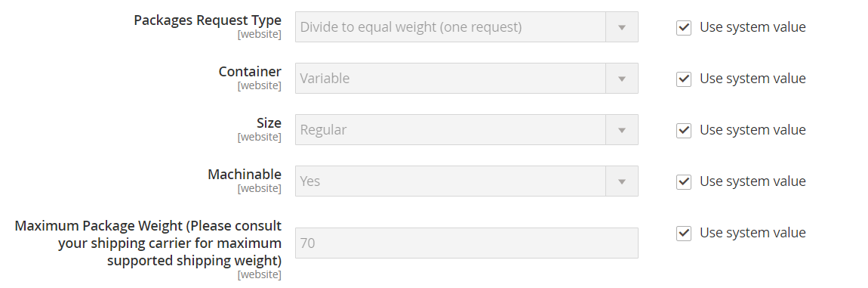Viewport: 868px width, 288px height.
Task: Click the Packages Request Type dropdown arrow
Action: 622,27
